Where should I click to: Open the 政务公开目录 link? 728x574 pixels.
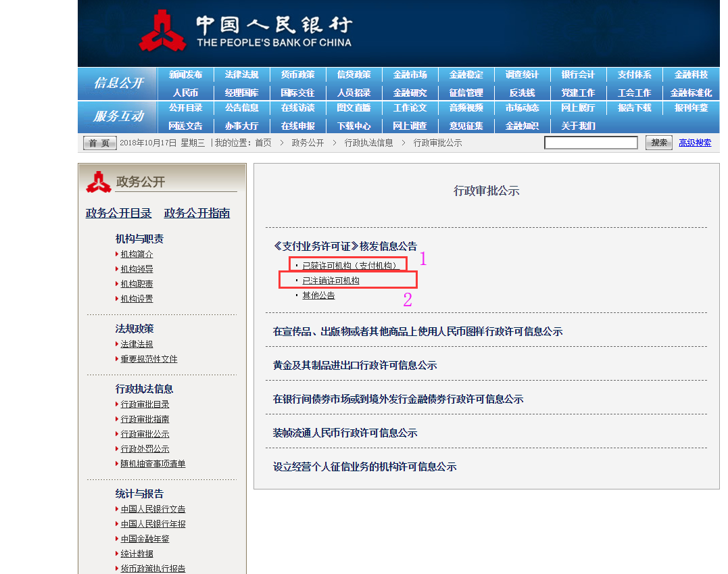pyautogui.click(x=118, y=213)
